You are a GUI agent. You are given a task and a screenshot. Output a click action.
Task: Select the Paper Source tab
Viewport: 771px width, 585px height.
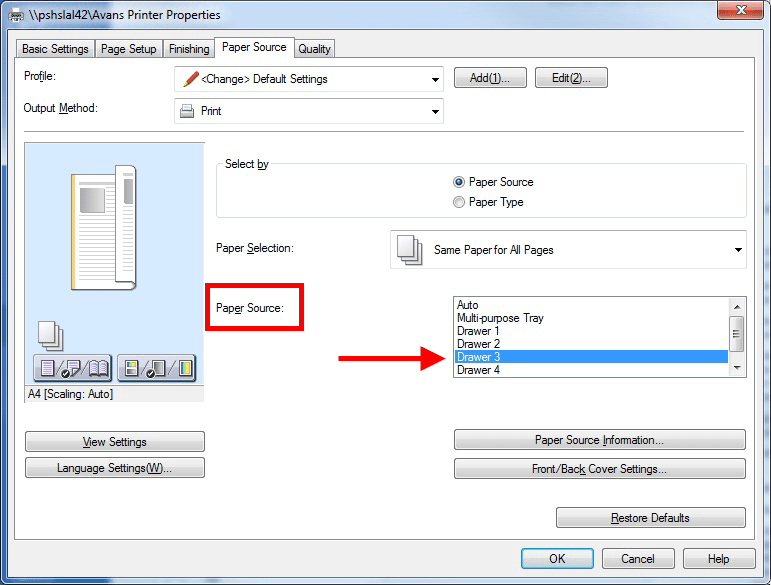[x=254, y=47]
